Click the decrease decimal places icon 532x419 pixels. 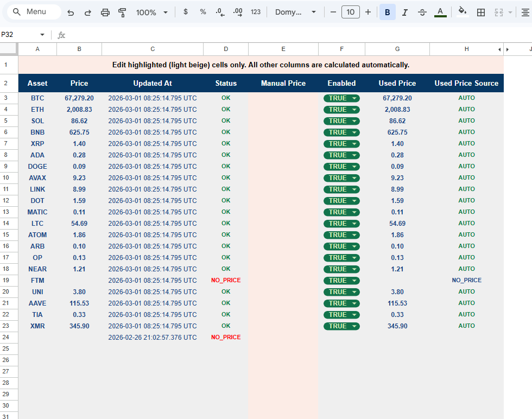(220, 11)
